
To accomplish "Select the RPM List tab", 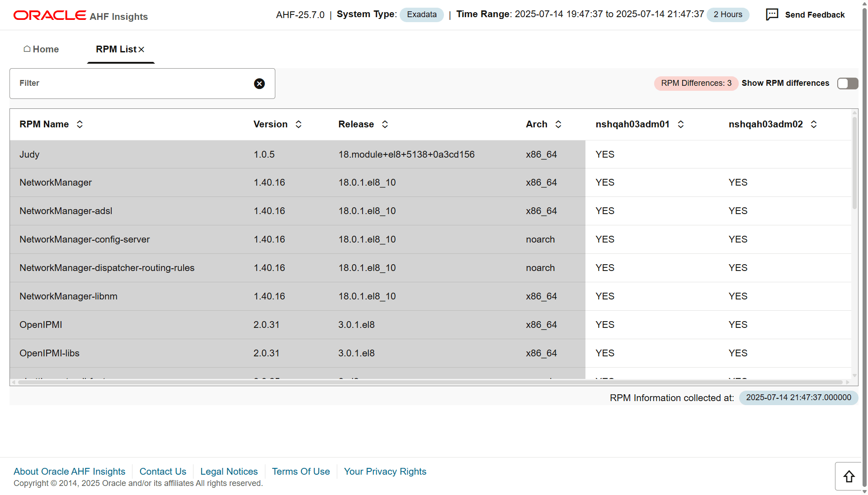I will (x=116, y=49).
